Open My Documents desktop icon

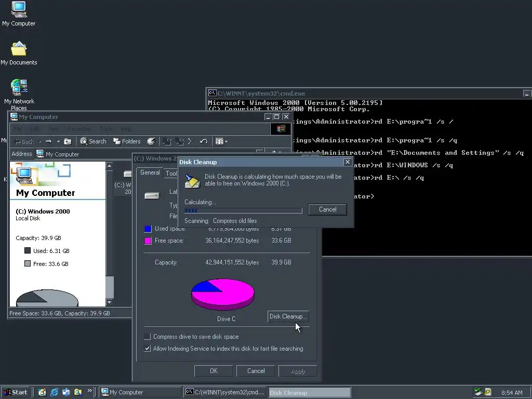pos(19,54)
